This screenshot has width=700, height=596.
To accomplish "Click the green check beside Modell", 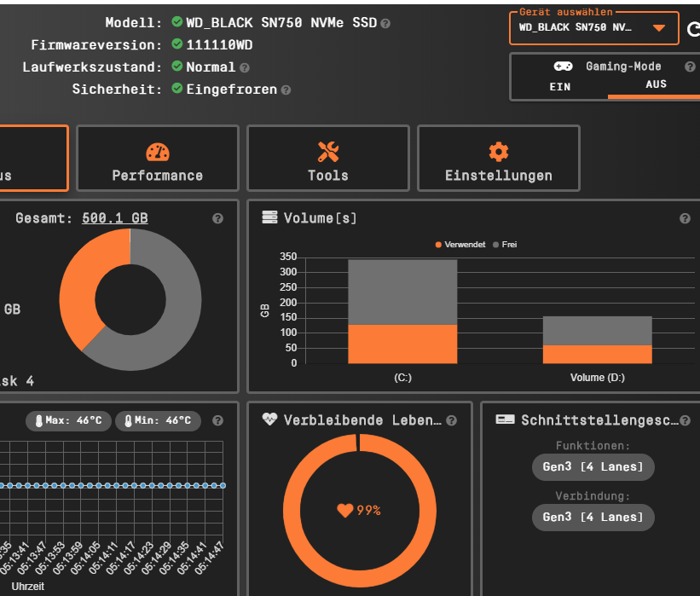I will (177, 21).
